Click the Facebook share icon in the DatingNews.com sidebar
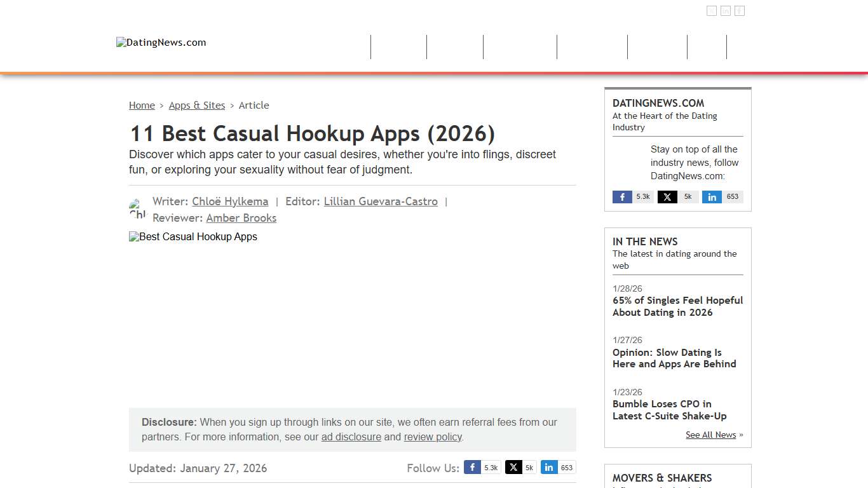Image resolution: width=868 pixels, height=488 pixels. 632,197
